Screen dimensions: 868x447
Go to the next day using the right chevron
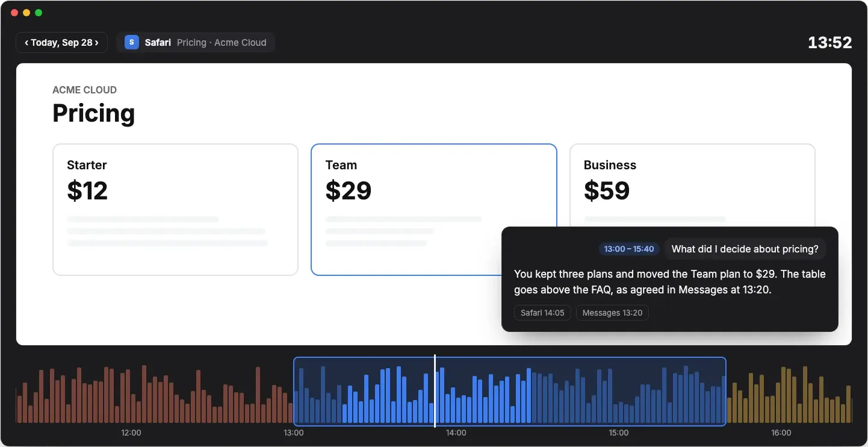96,43
